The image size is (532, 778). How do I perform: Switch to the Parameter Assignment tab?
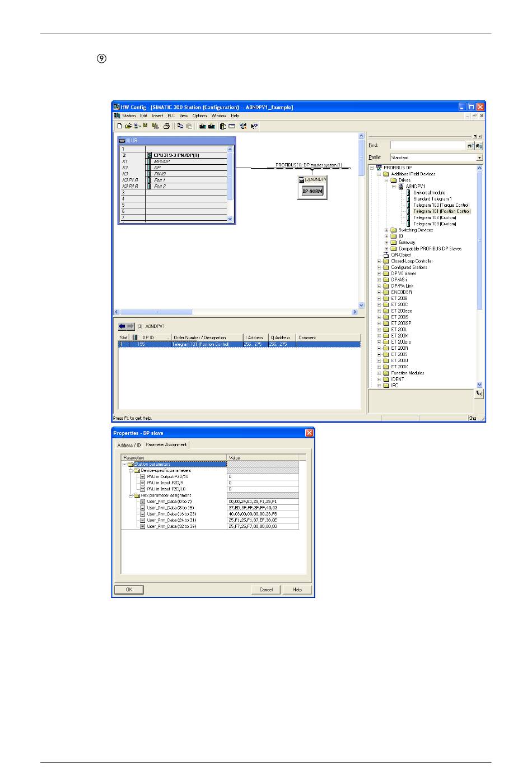click(x=166, y=445)
